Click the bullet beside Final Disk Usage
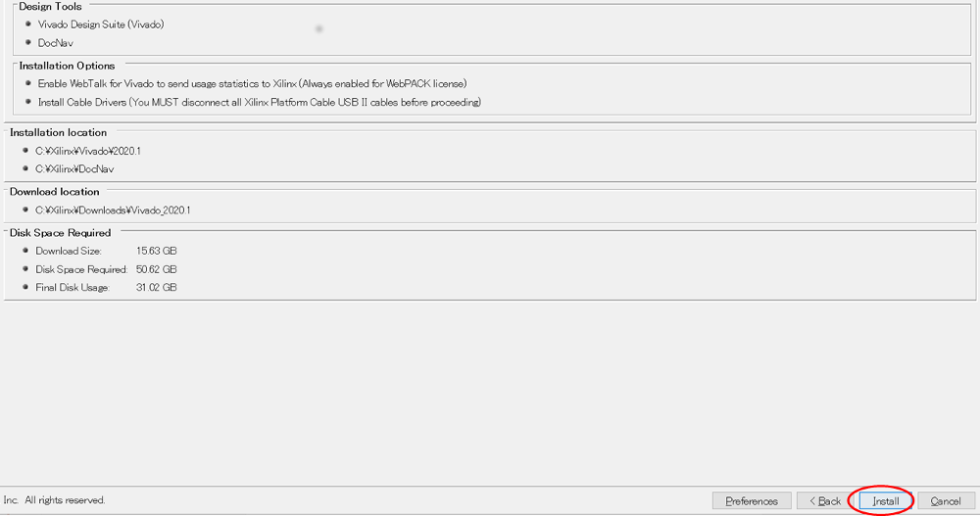The width and height of the screenshot is (980, 516). point(25,287)
